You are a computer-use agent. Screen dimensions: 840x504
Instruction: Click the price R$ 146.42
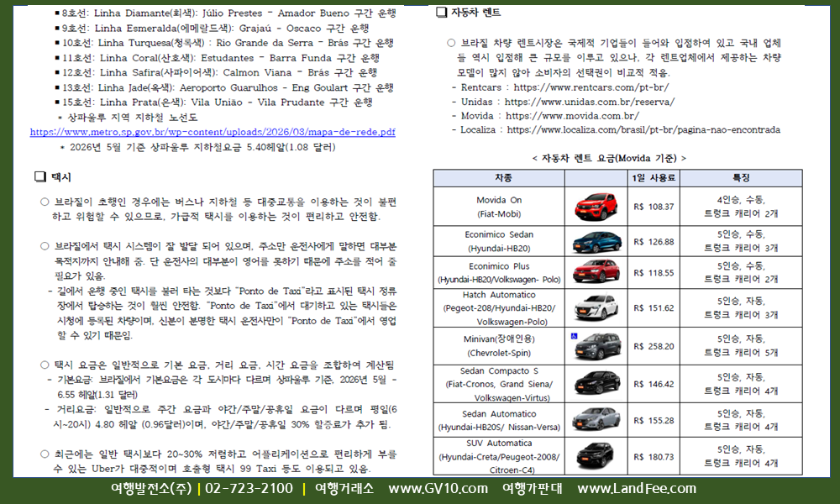(x=654, y=384)
